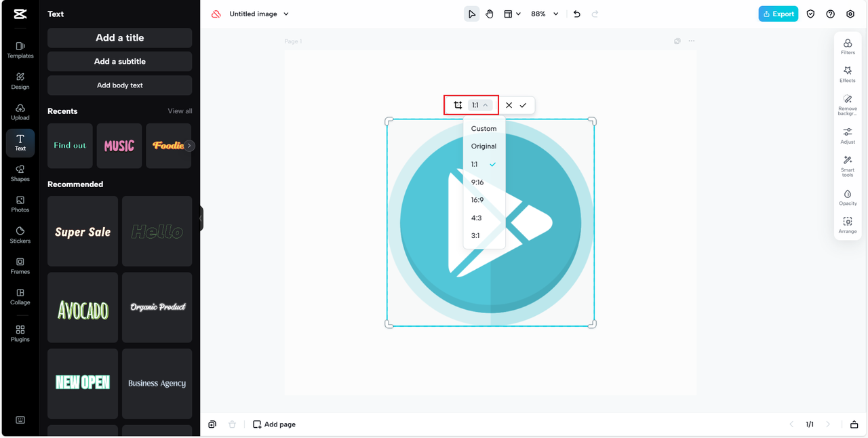
Task: Click the Export button
Action: [778, 14]
